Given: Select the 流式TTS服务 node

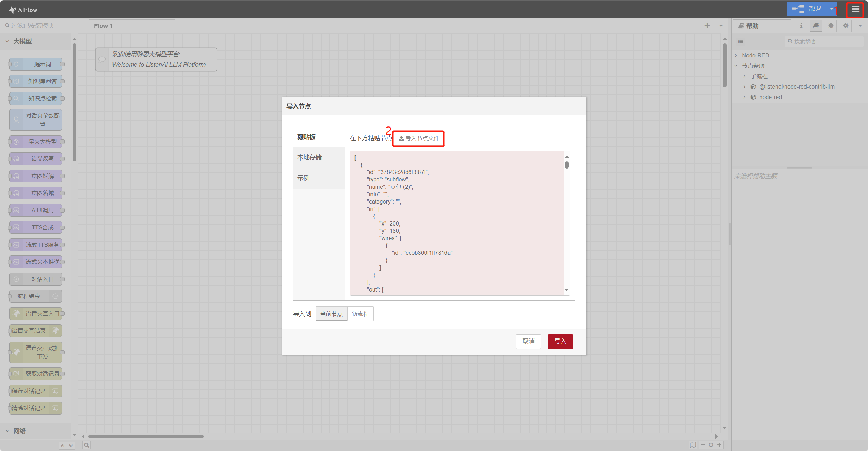Looking at the screenshot, I should (36, 245).
